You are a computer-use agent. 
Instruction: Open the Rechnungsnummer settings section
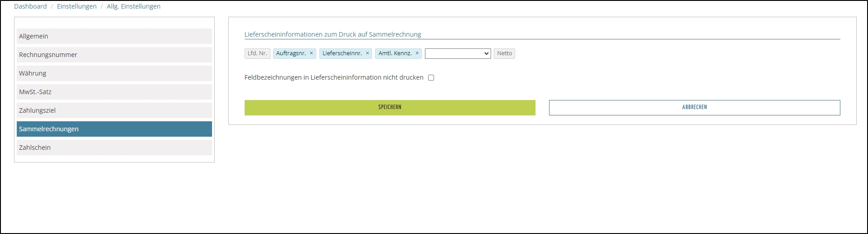(x=114, y=55)
